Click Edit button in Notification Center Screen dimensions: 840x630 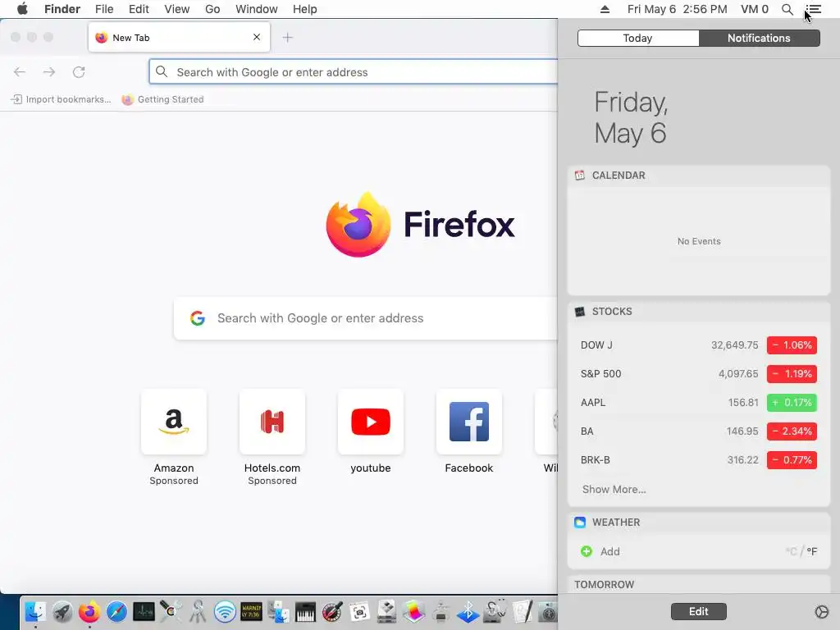(x=699, y=611)
